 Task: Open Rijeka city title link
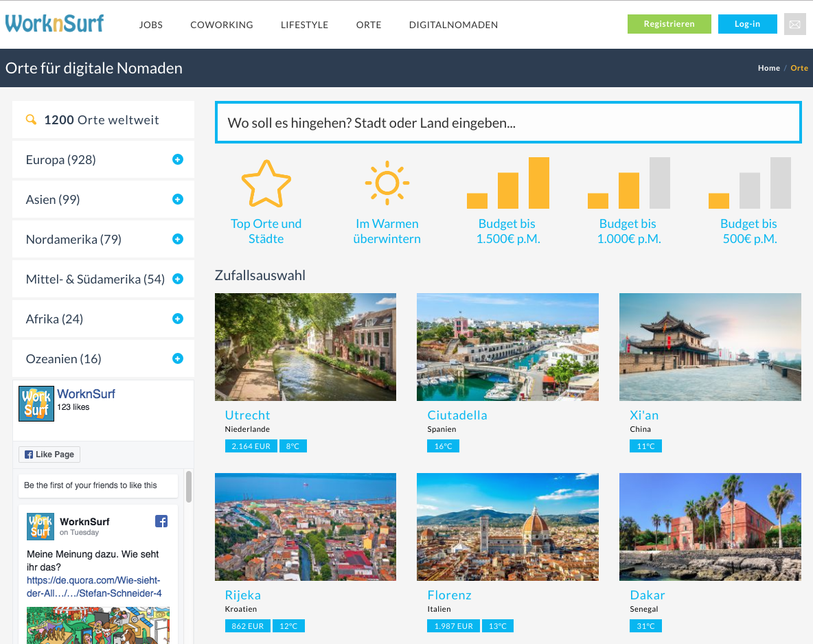click(242, 595)
